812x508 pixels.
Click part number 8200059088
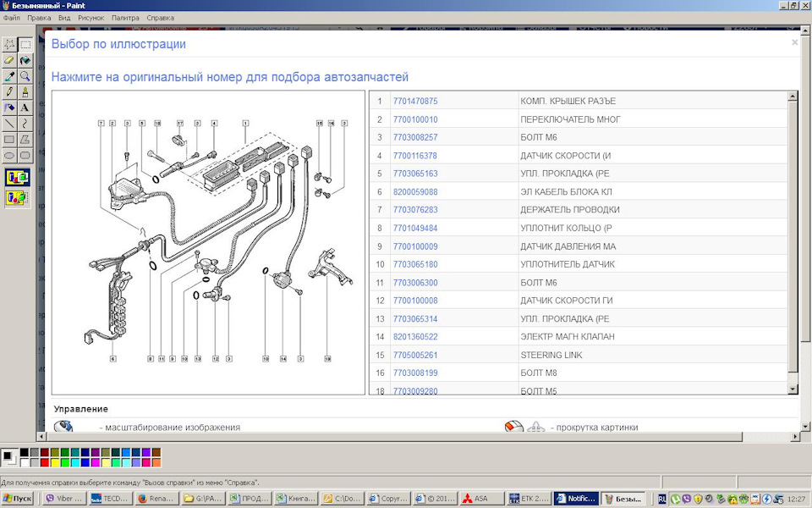[415, 192]
